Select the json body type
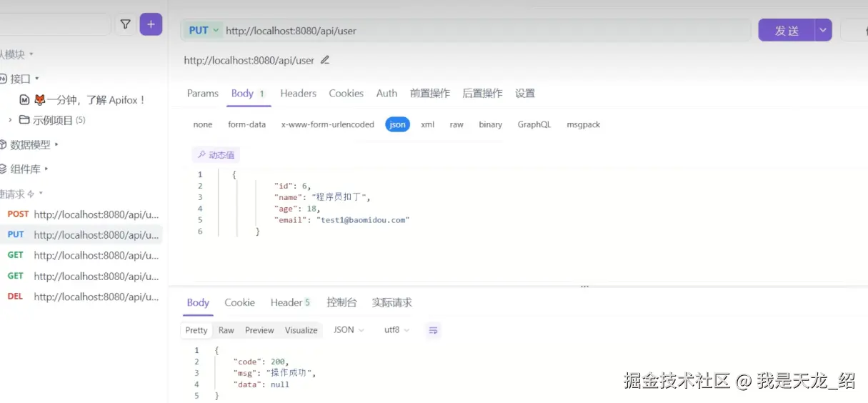 (397, 124)
